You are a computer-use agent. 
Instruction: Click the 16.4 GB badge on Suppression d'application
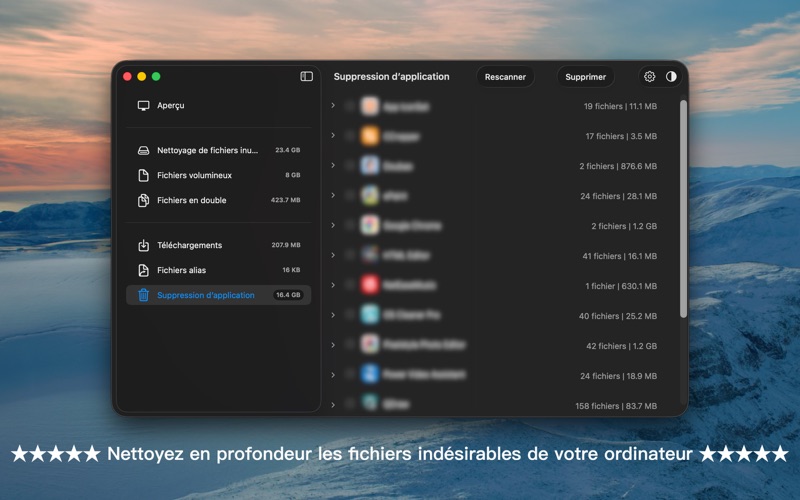click(288, 295)
